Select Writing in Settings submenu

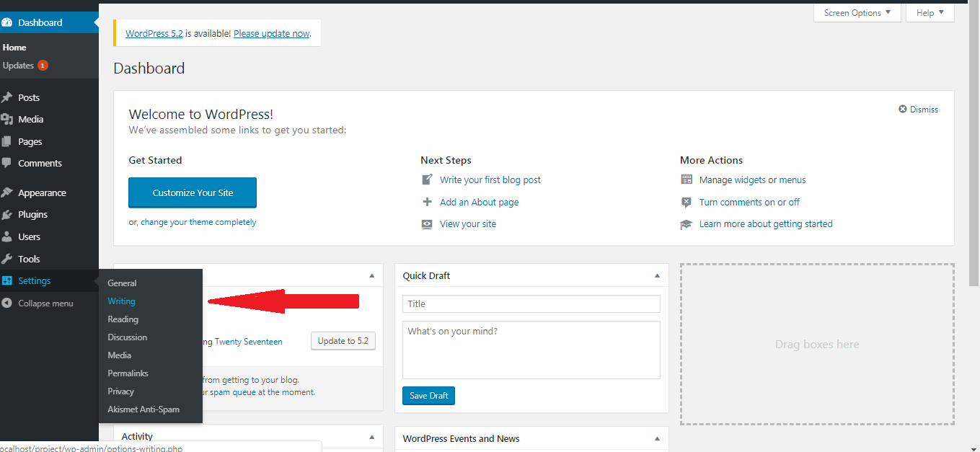pos(121,301)
